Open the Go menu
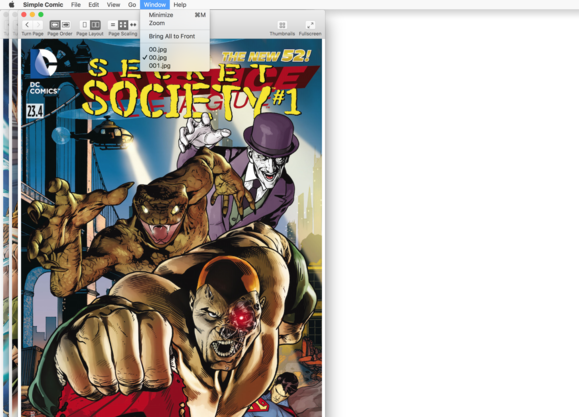This screenshot has height=417, width=579. pos(132,4)
